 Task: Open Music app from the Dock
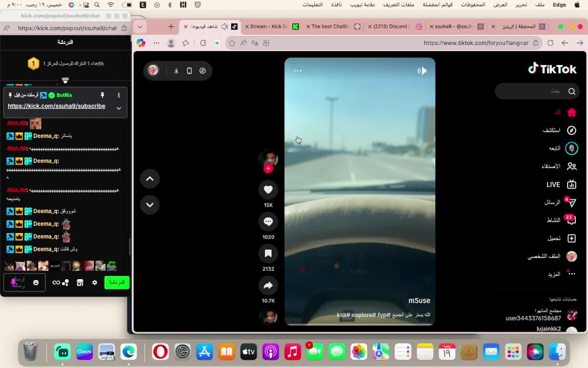[x=293, y=352]
